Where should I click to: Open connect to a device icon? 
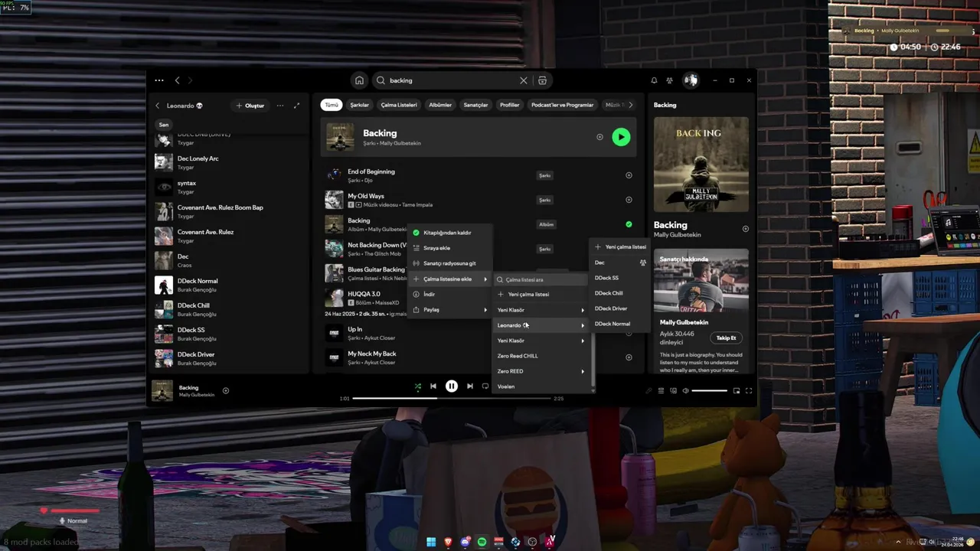click(x=673, y=390)
